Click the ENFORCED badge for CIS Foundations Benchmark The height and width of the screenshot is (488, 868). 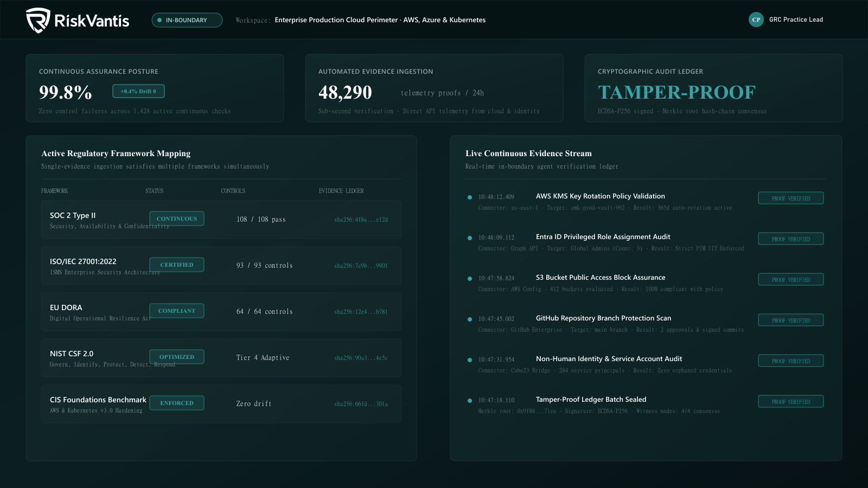pos(177,403)
